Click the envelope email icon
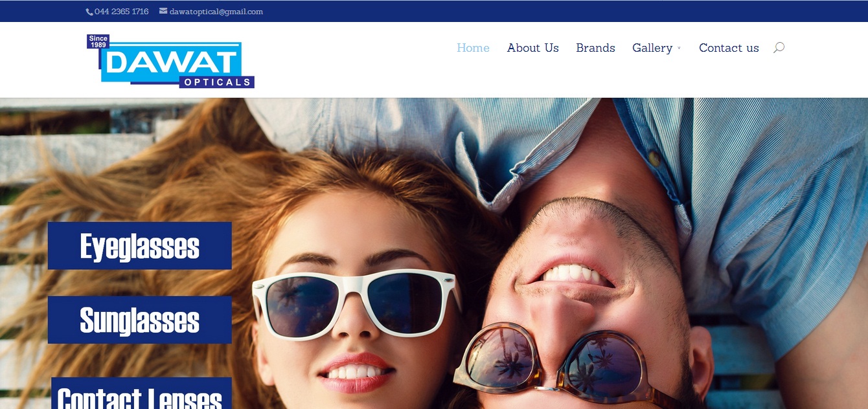This screenshot has width=868, height=409. click(x=163, y=11)
